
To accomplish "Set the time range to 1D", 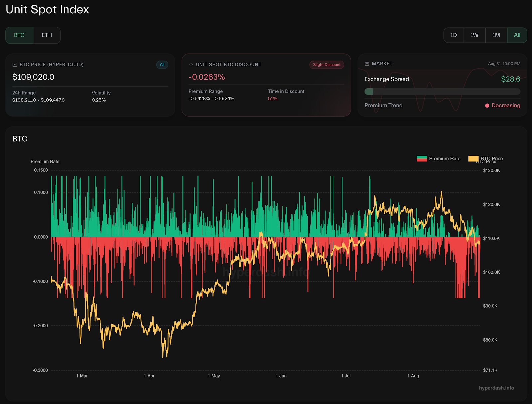I will [453, 35].
